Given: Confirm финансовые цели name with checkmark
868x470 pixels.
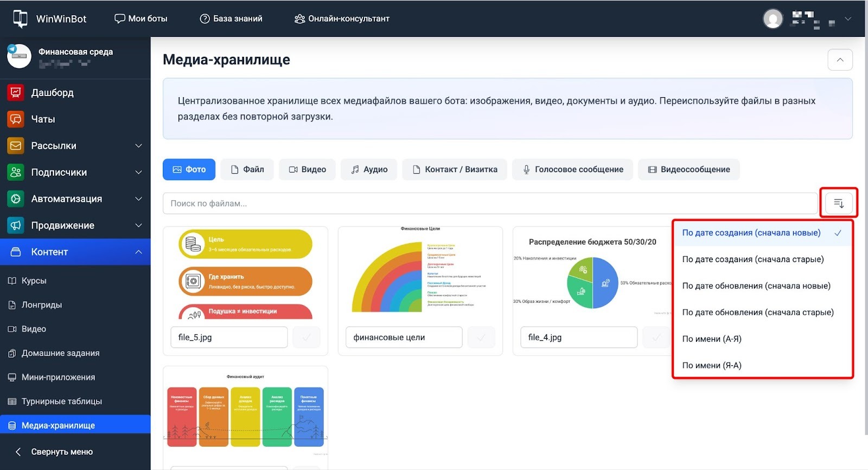Looking at the screenshot, I should coord(481,338).
